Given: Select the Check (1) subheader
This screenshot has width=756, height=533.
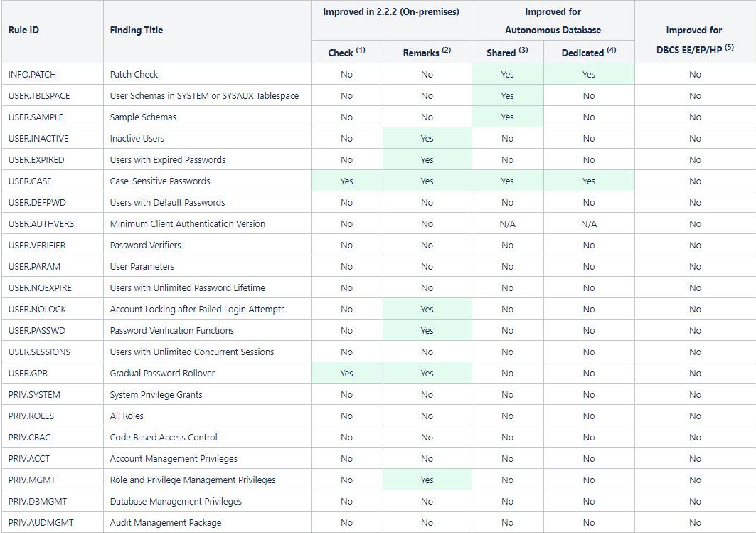Looking at the screenshot, I should [346, 52].
